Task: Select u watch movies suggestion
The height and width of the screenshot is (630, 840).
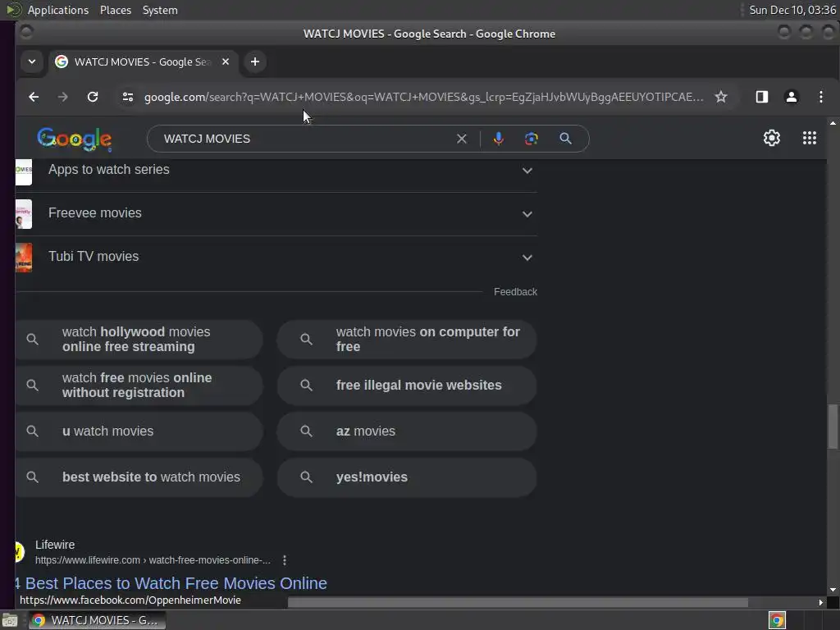Action: tap(139, 431)
